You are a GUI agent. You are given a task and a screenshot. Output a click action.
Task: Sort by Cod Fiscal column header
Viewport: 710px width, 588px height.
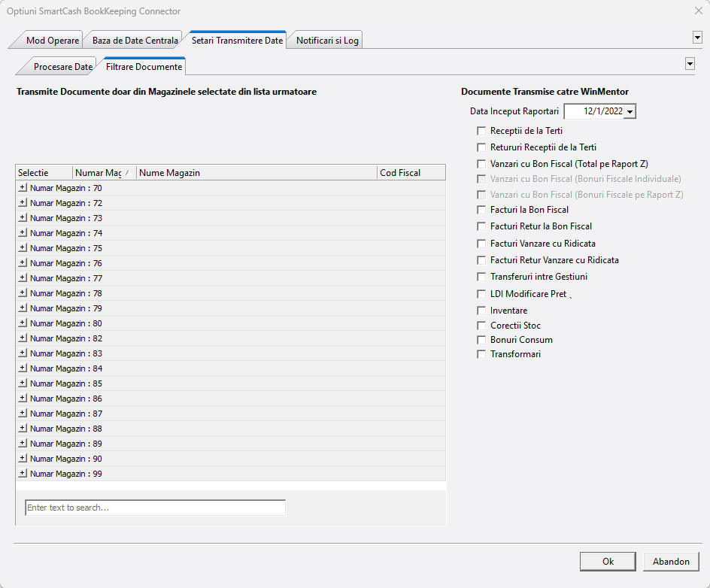tap(411, 172)
